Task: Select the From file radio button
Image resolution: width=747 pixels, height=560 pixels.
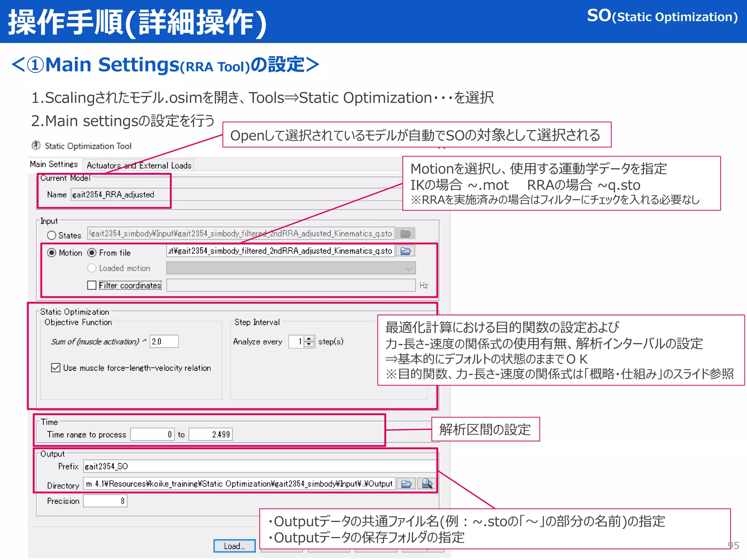Action: [92, 253]
